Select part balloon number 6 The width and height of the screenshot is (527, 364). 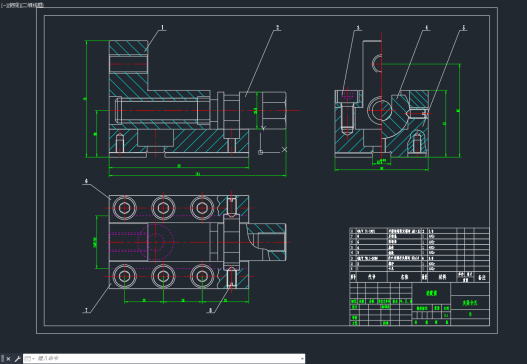pos(86,181)
